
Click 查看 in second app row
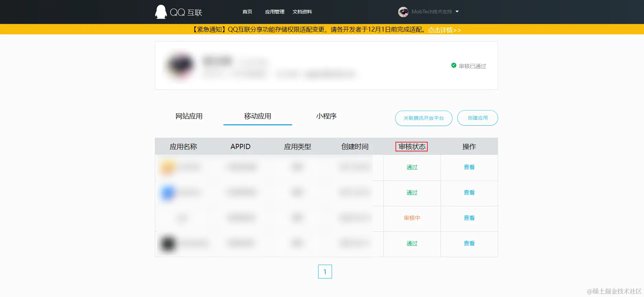tap(469, 193)
